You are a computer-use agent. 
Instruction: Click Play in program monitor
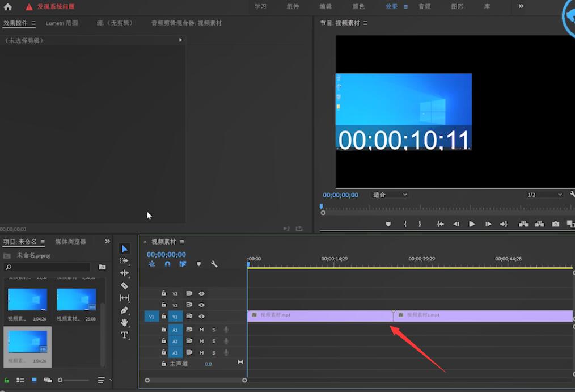(472, 224)
